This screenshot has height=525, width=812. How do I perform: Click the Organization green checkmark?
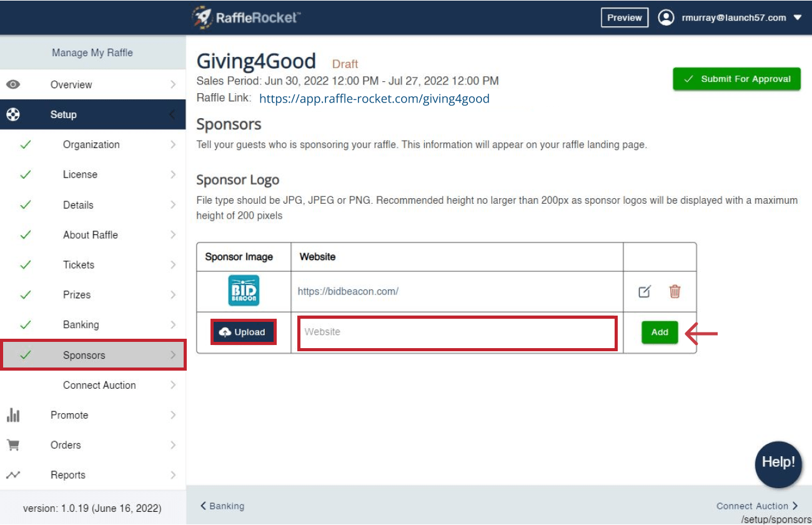(26, 144)
